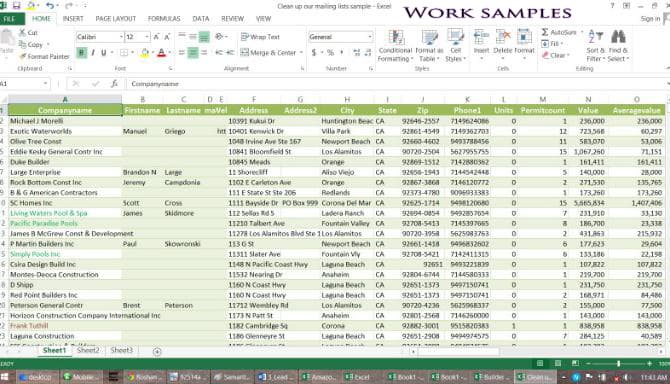This screenshot has width=670, height=384.
Task: Open Conditional Formatting menu
Action: pyautogui.click(x=396, y=46)
